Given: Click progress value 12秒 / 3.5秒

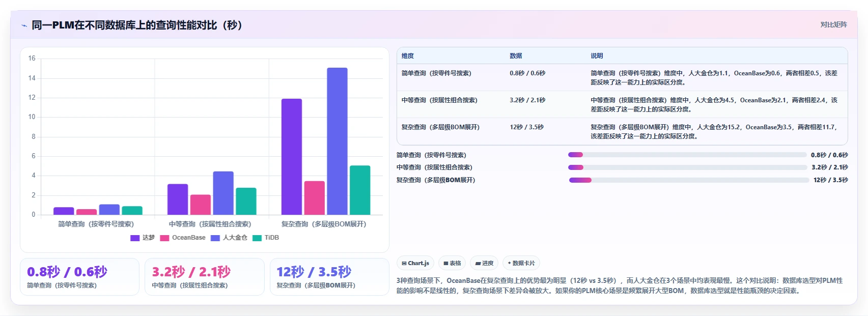Looking at the screenshot, I should click(x=831, y=180).
